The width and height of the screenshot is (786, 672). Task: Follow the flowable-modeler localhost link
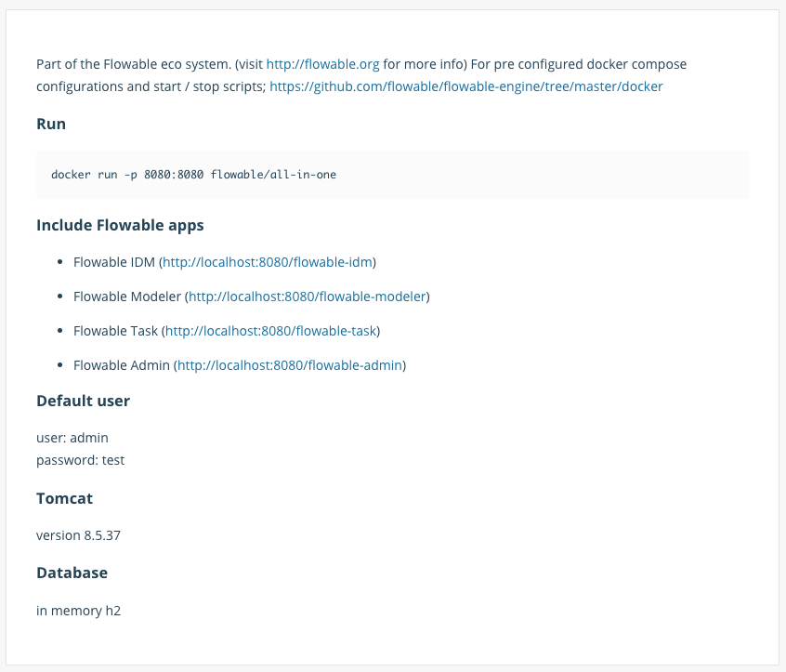coord(308,296)
